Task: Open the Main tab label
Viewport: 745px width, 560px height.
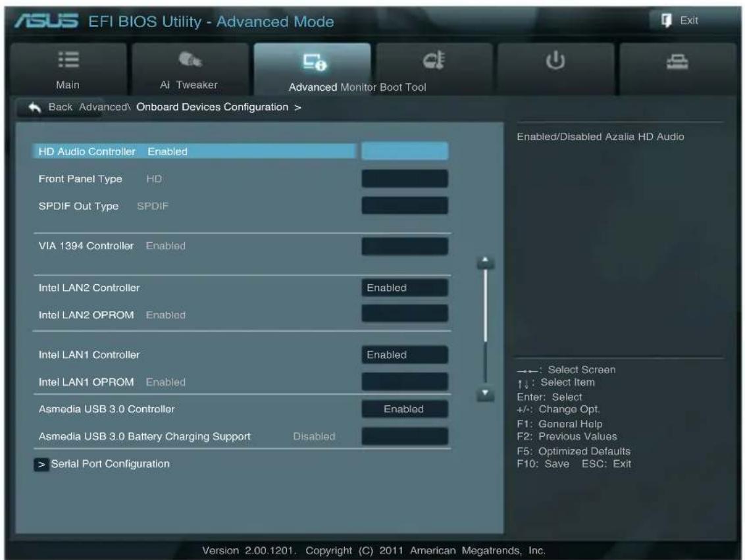Action: point(68,85)
